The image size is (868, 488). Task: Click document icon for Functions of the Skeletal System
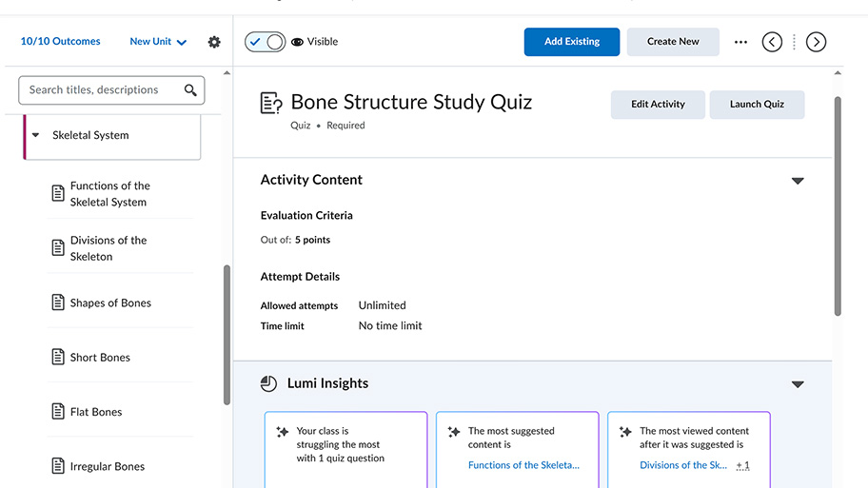click(x=58, y=193)
